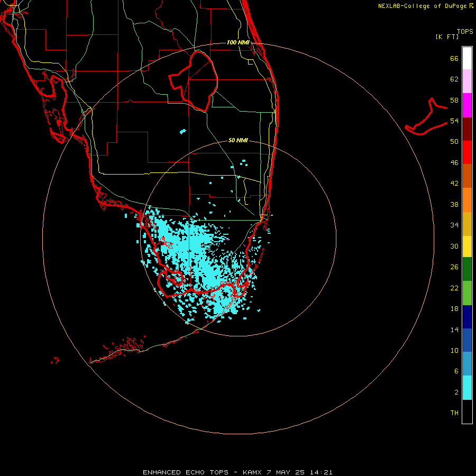Screen dimensions: 476x476
Task: Click the dark red 54 K FT swatch
Action: coord(467,129)
